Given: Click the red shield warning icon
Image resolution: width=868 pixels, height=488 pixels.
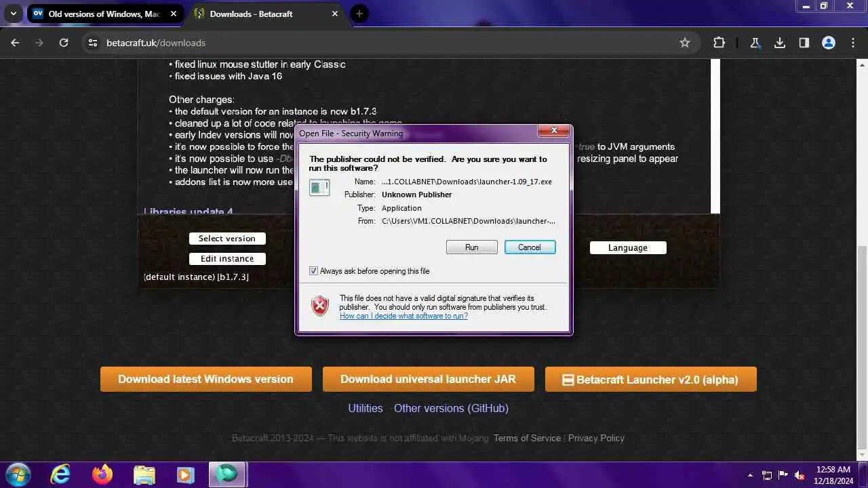Looking at the screenshot, I should 319,306.
